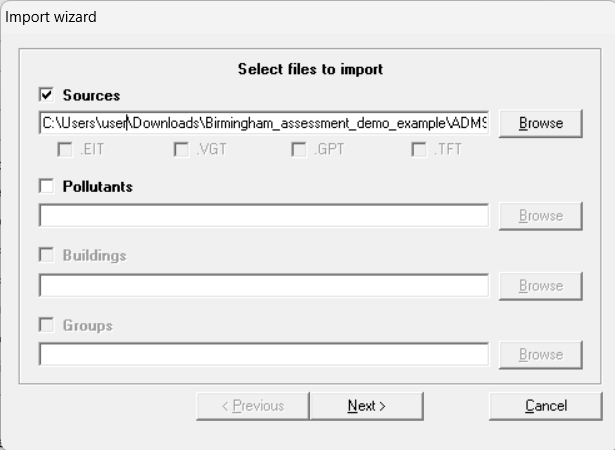Toggle the .TFT file option
Image resolution: width=615 pixels, height=450 pixels.
[x=419, y=150]
